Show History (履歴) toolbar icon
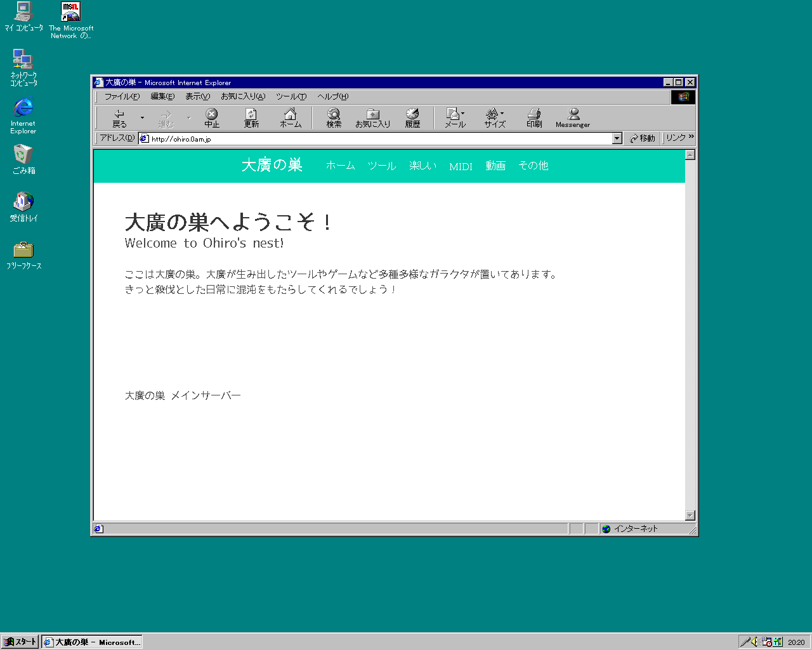Image resolution: width=812 pixels, height=650 pixels. click(412, 117)
